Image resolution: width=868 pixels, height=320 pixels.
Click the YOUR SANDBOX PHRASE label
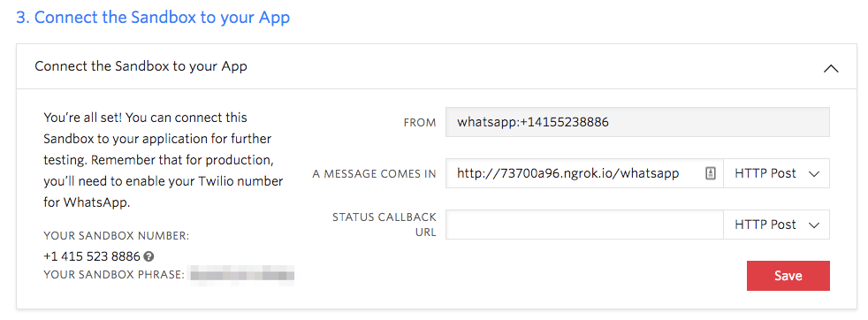point(113,275)
